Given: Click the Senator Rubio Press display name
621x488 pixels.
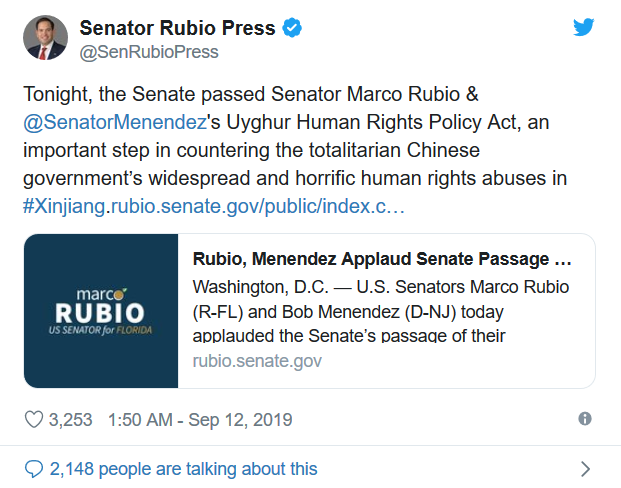Looking at the screenshot, I should 177,28.
